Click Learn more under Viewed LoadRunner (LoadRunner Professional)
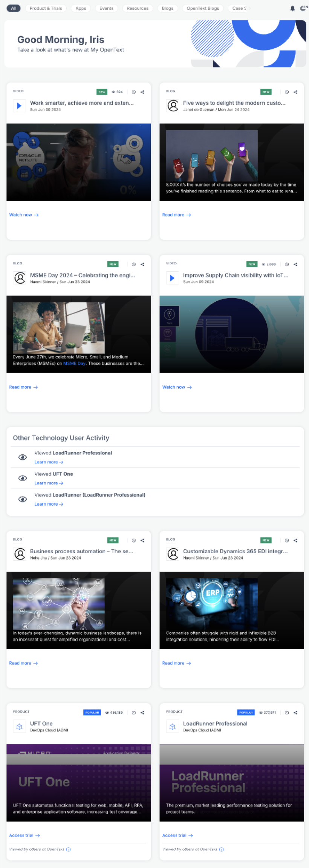The height and width of the screenshot is (868, 309). pos(49,504)
